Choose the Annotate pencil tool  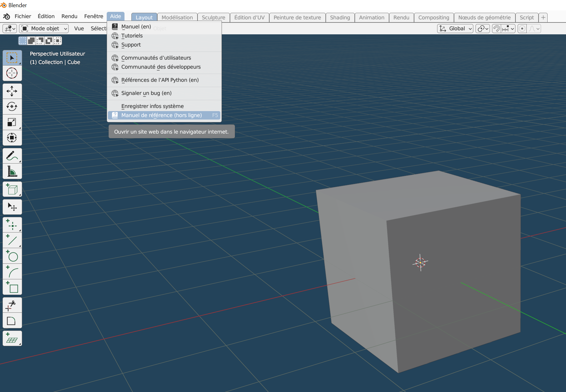12,156
